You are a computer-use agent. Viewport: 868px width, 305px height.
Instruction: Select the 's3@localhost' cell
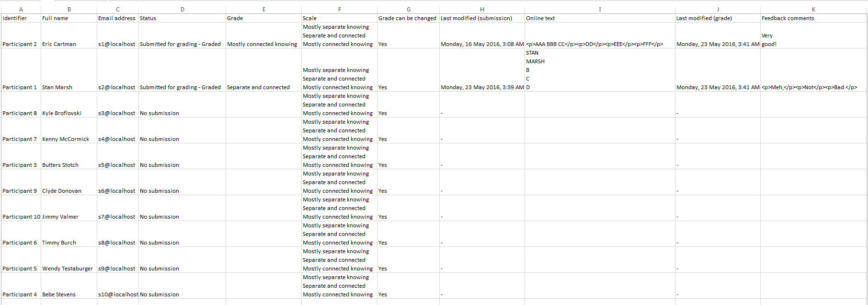coord(118,105)
